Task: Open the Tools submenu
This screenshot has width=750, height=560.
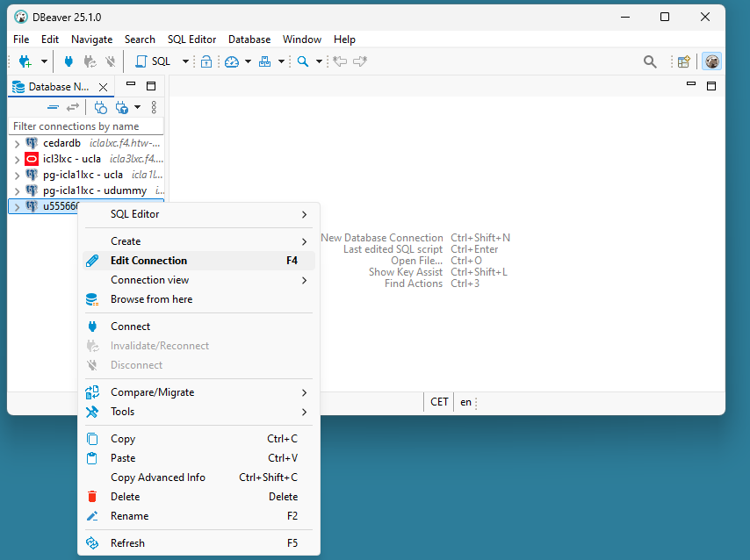Action: click(198, 412)
